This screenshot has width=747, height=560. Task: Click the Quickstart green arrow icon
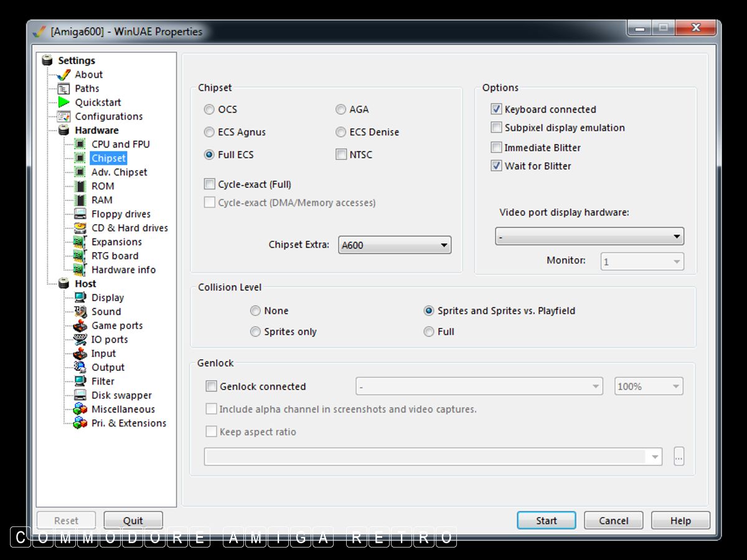coord(64,102)
